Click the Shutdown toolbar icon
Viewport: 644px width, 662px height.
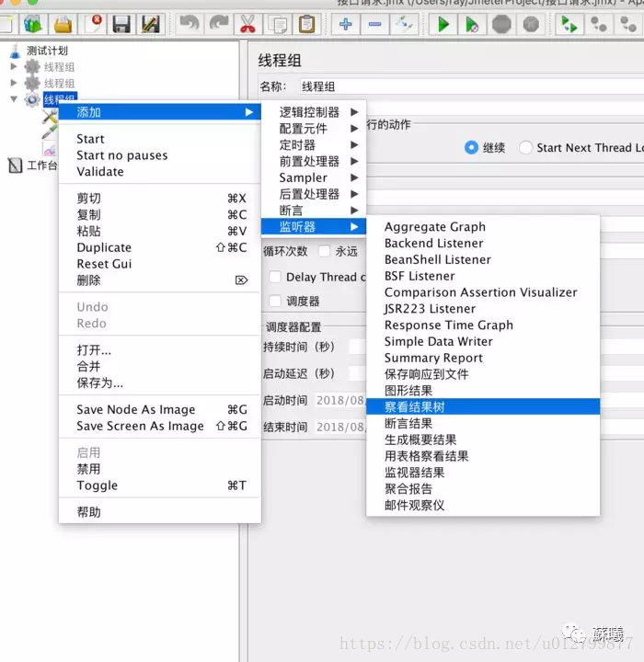click(531, 25)
